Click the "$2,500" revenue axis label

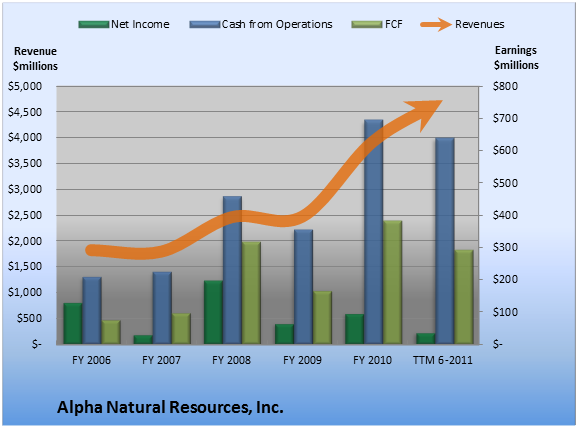(x=25, y=215)
